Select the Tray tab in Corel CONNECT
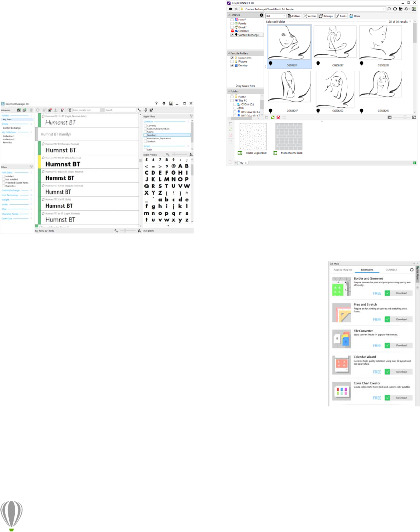 point(241,163)
